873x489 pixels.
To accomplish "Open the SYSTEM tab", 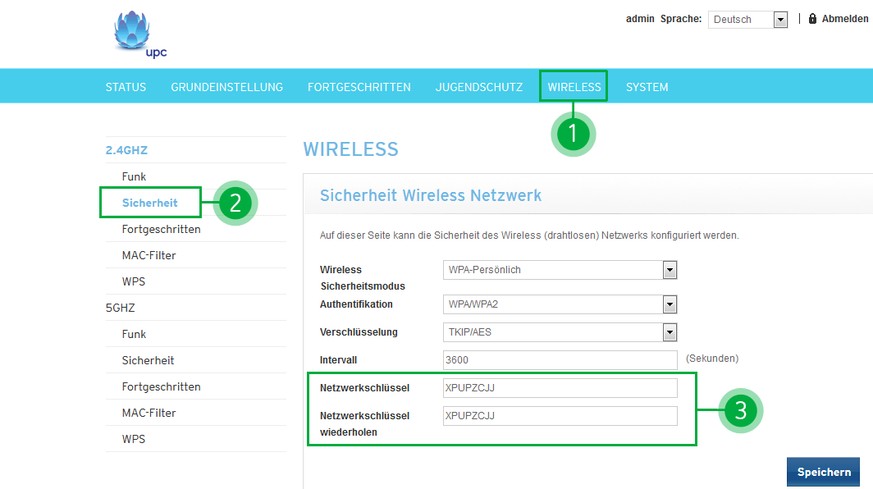I will [647, 87].
